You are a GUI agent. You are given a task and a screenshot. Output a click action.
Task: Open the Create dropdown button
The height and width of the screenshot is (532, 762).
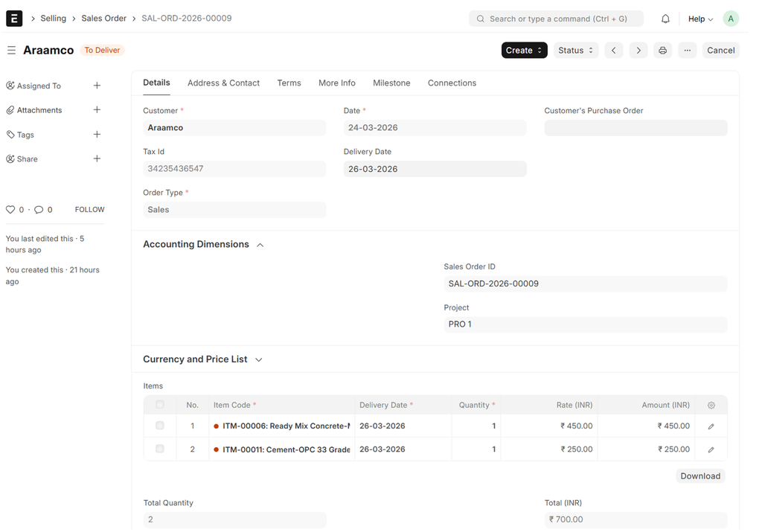[524, 51]
